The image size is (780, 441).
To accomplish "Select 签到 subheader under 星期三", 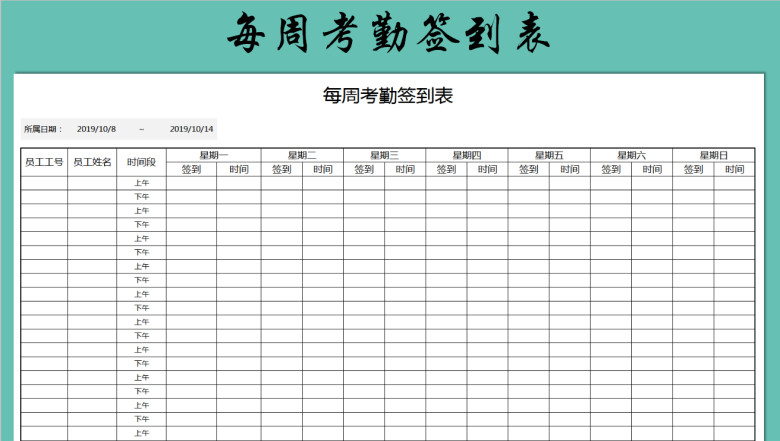I will click(x=364, y=170).
